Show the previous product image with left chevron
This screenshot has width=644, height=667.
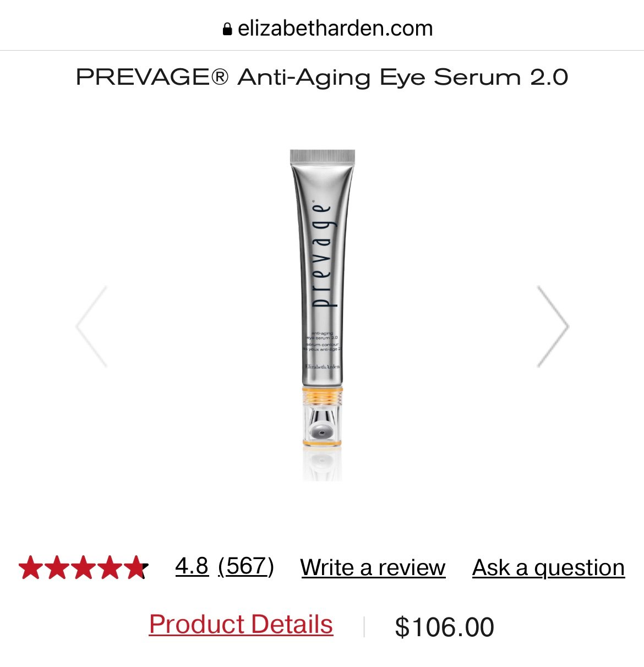(x=91, y=326)
